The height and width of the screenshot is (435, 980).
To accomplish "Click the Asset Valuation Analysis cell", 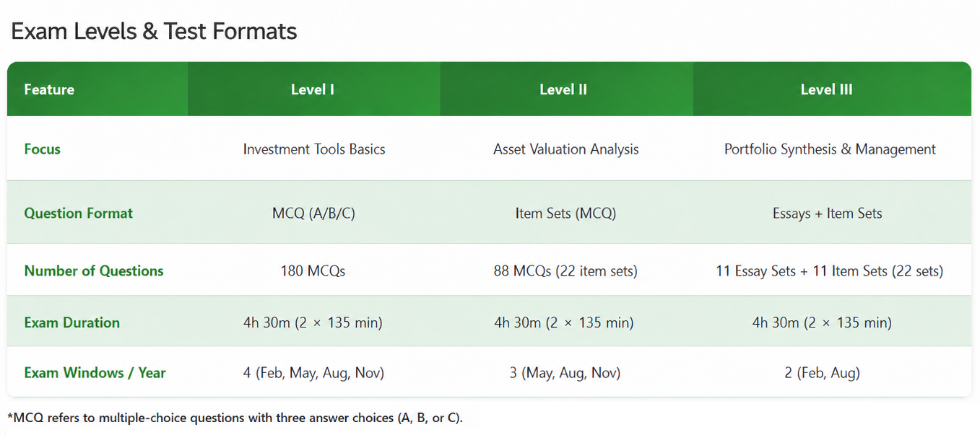I will [x=566, y=149].
